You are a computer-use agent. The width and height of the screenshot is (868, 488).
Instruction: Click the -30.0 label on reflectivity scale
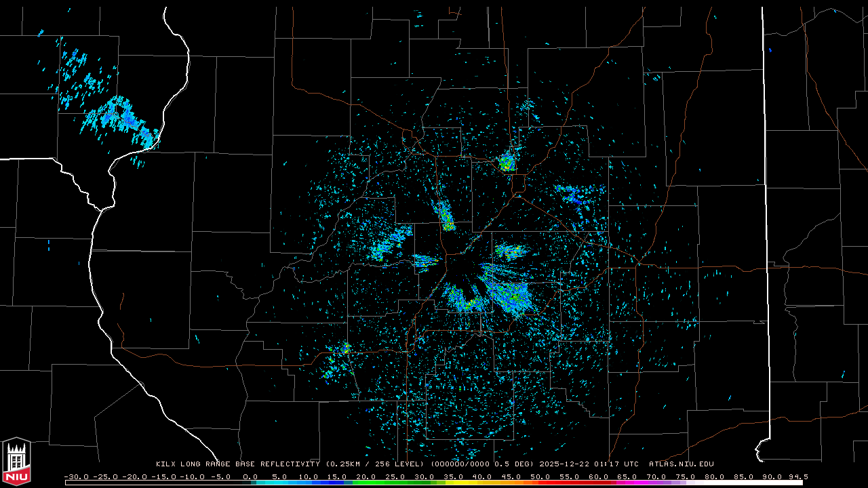click(x=77, y=476)
